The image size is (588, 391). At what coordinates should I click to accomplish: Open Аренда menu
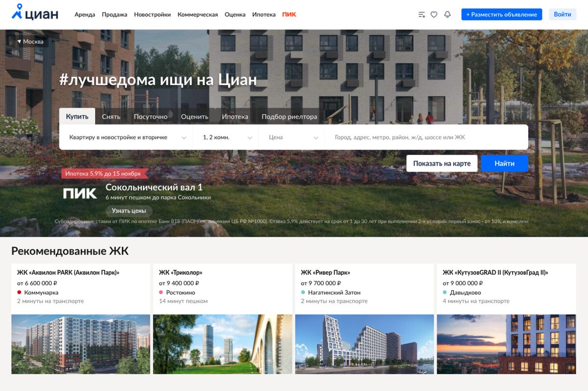85,15
